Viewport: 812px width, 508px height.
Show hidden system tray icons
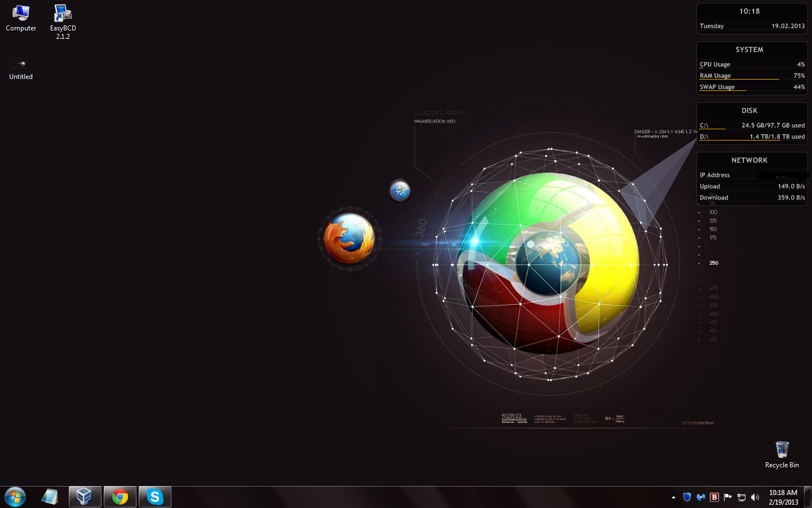pos(673,497)
